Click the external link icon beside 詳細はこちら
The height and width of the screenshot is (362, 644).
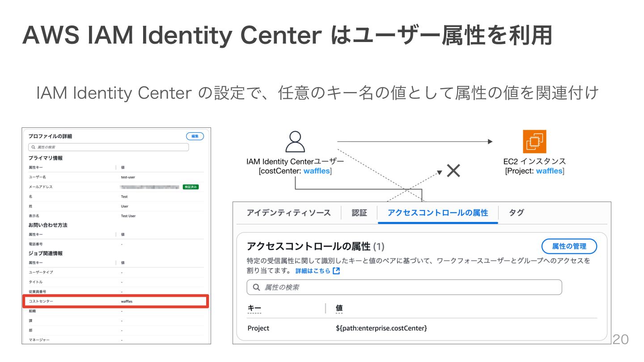tap(336, 271)
